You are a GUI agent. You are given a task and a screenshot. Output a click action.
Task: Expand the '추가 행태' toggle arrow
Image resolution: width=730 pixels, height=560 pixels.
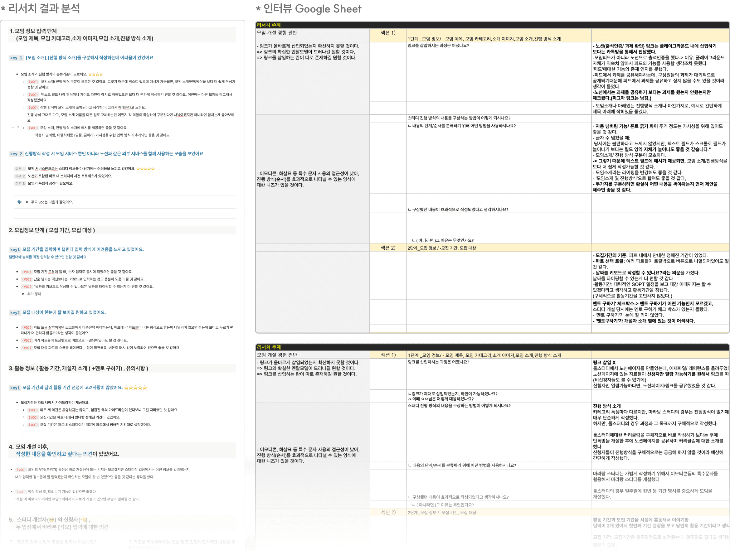23,294
